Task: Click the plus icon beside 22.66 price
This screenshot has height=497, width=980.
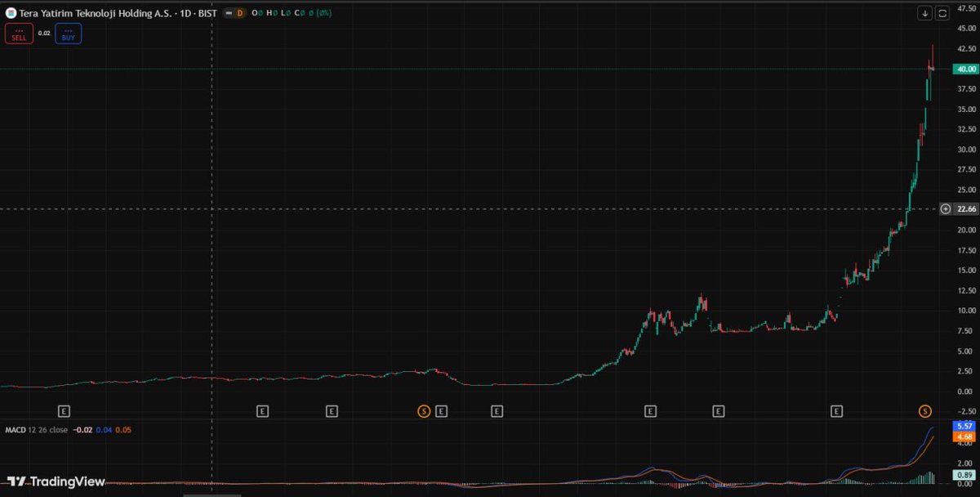Action: (x=946, y=209)
